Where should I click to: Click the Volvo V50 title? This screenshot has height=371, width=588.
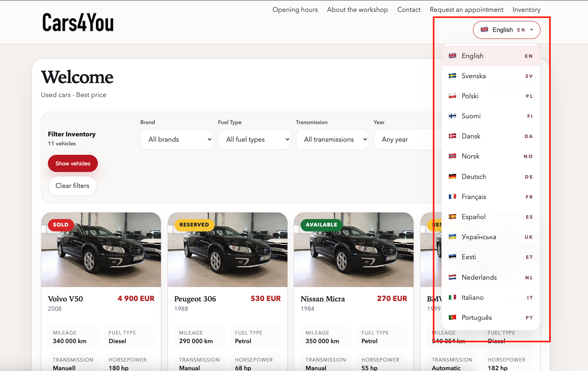pos(66,299)
